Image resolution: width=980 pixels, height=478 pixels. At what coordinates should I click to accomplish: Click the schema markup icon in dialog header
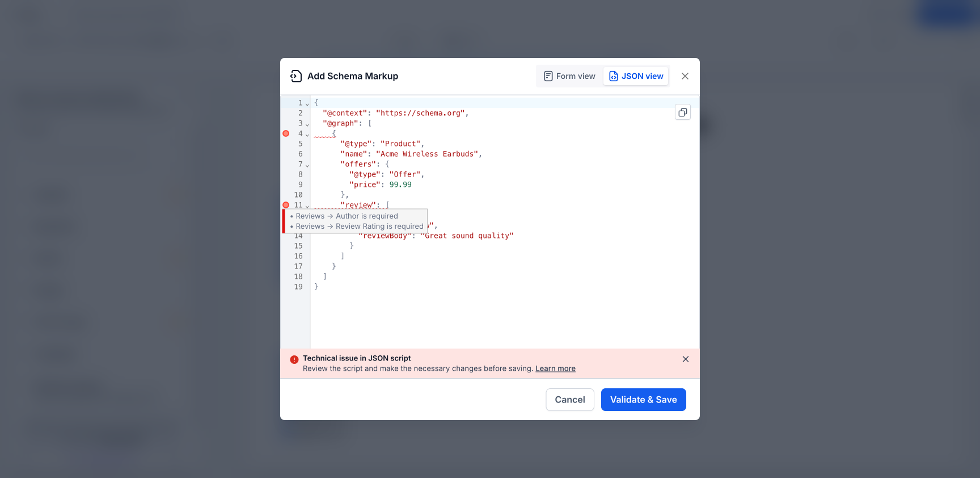pos(296,76)
